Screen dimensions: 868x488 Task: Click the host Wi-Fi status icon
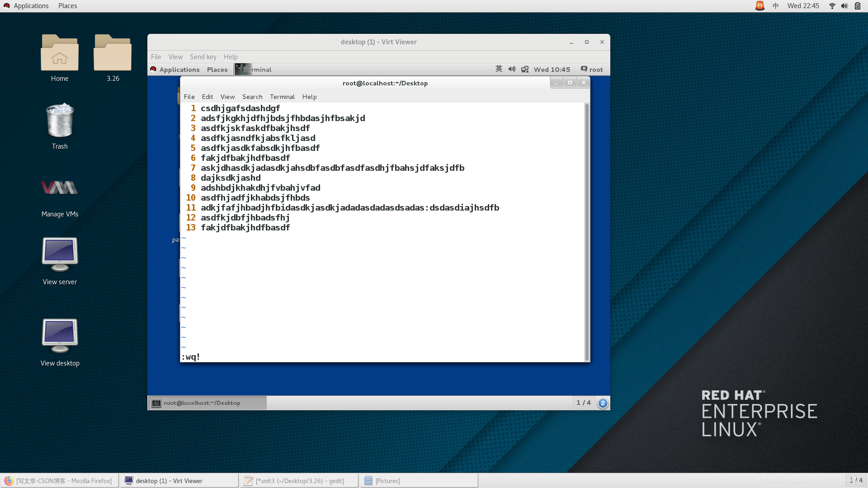[x=832, y=6]
